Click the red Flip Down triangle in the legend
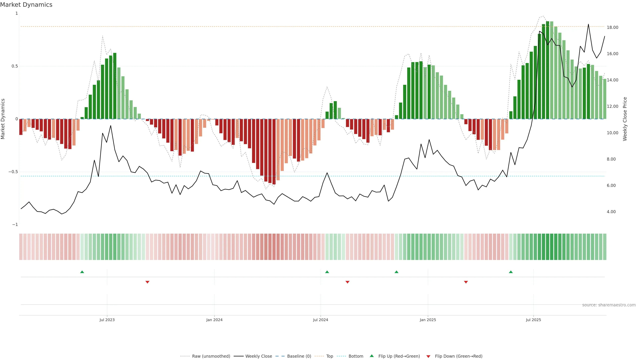The image size is (644, 362). click(428, 356)
